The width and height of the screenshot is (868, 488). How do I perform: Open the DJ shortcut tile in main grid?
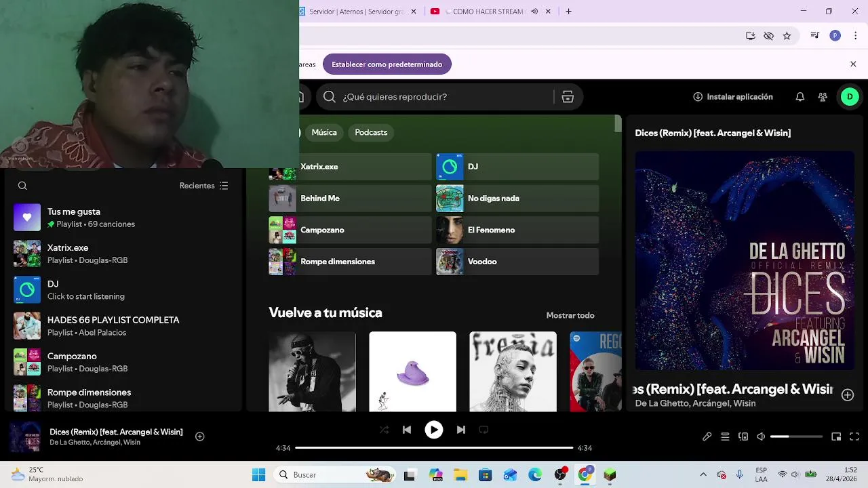(x=517, y=167)
